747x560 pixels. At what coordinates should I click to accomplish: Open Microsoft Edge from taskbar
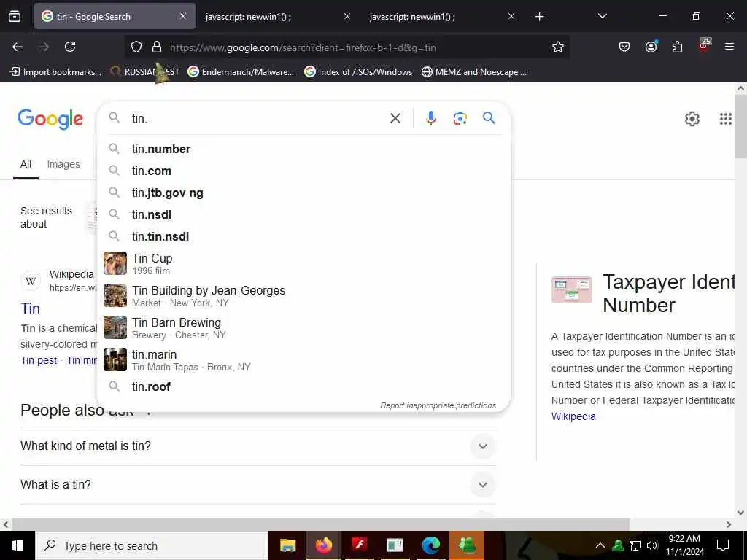click(x=430, y=545)
